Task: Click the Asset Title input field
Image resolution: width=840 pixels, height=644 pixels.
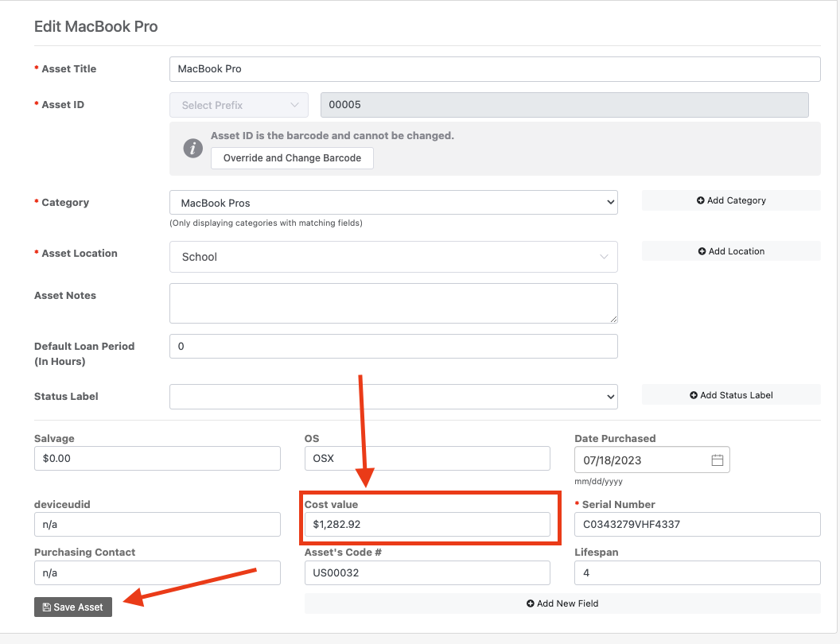Action: click(495, 69)
